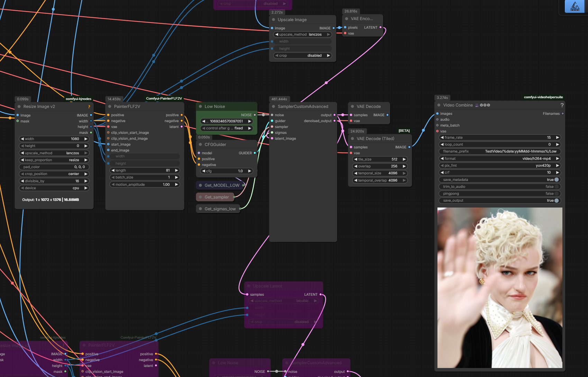The width and height of the screenshot is (588, 377).
Task: Collapse the Video Combine node via title dot
Action: tap(439, 105)
